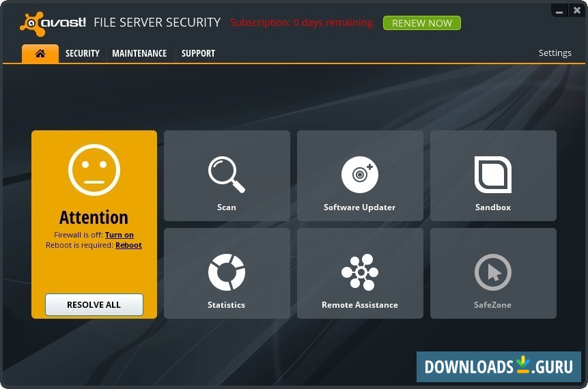The height and width of the screenshot is (389, 588).
Task: Start Remote Assistance from its icon
Action: pos(360,272)
